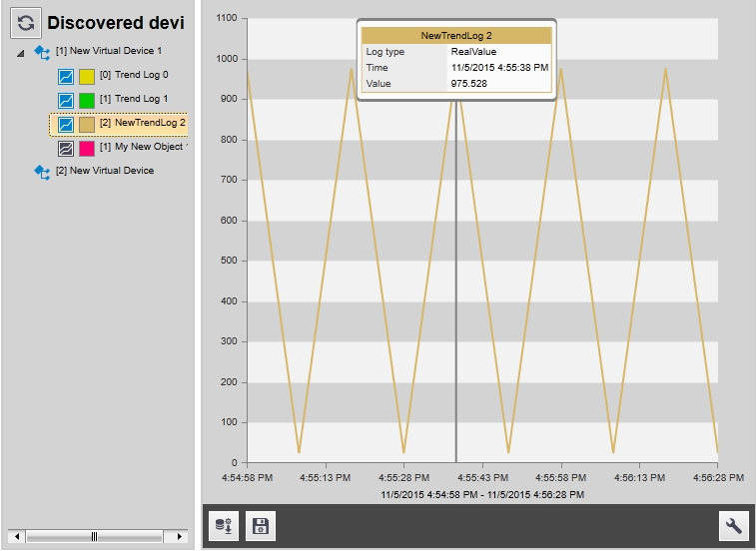Open chart settings with the wrench button
The height and width of the screenshot is (551, 756).
(x=734, y=526)
